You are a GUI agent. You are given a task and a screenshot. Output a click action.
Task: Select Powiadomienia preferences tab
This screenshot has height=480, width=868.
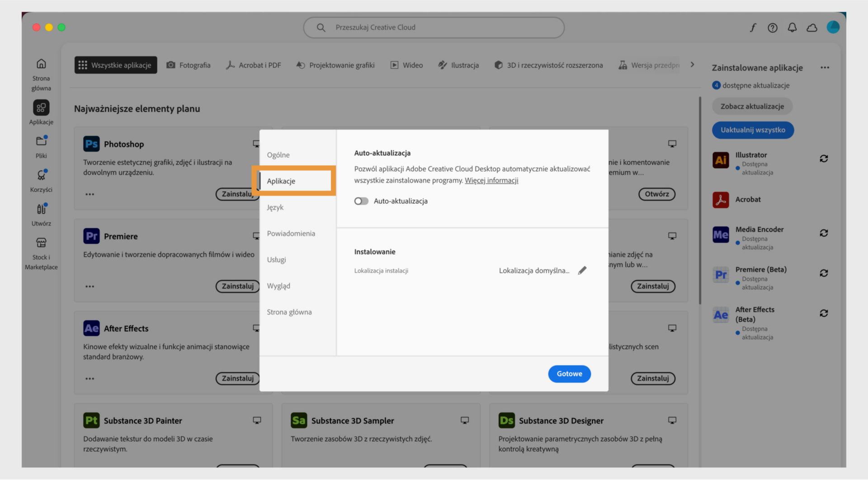point(291,234)
